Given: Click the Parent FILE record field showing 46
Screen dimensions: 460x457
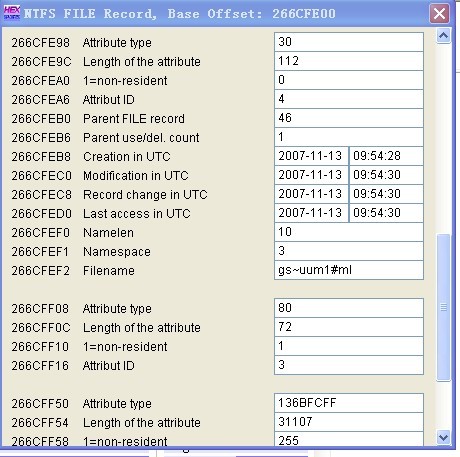Looking at the screenshot, I should pos(349,118).
